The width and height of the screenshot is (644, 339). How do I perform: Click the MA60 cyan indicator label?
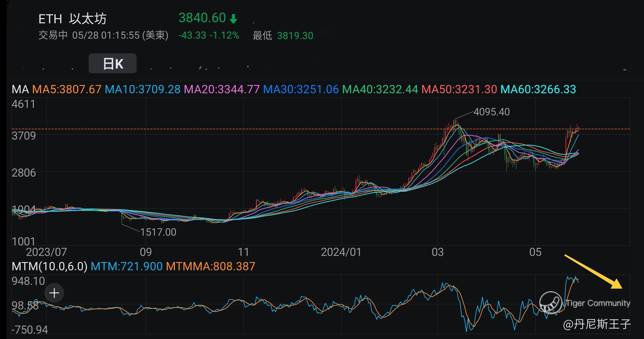pyautogui.click(x=538, y=89)
